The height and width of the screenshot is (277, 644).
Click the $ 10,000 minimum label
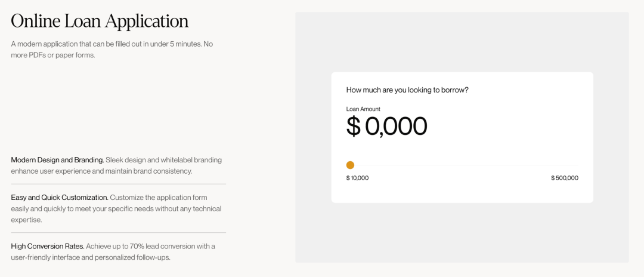357,178
